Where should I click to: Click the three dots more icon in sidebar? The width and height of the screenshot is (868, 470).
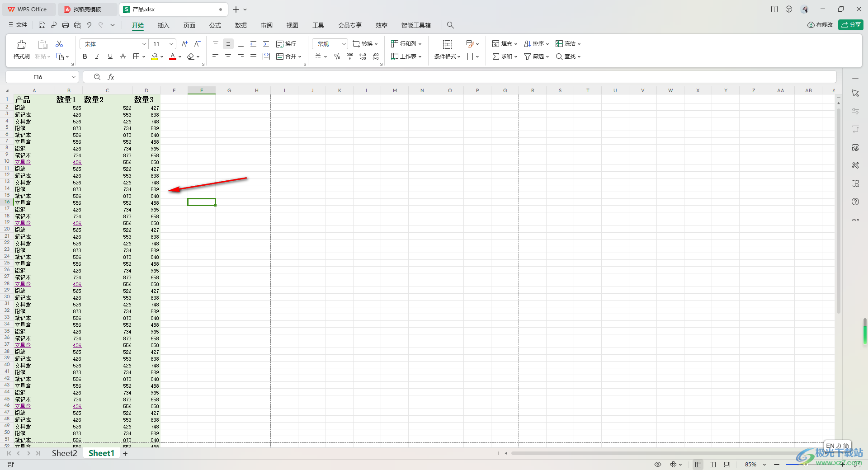tap(855, 220)
